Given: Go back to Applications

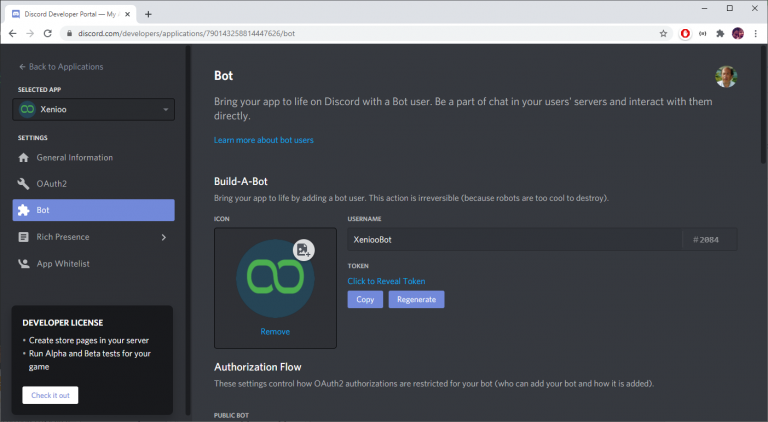Looking at the screenshot, I should tap(61, 67).
